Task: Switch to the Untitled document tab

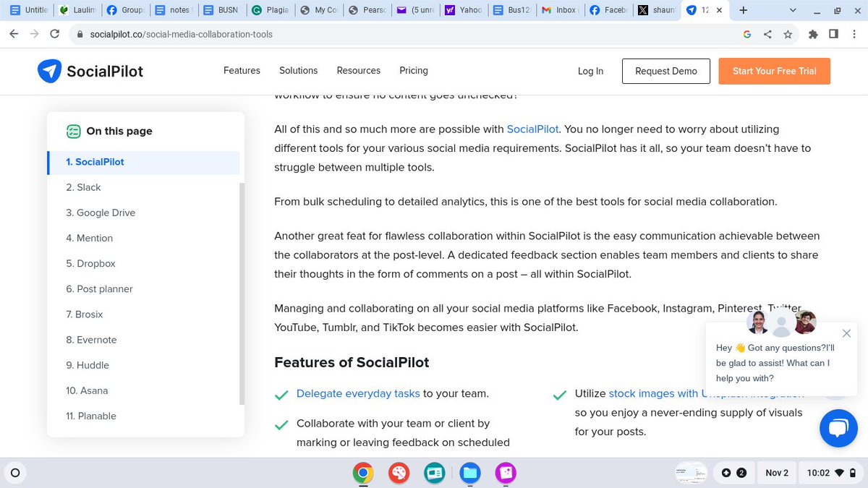Action: 27,10
